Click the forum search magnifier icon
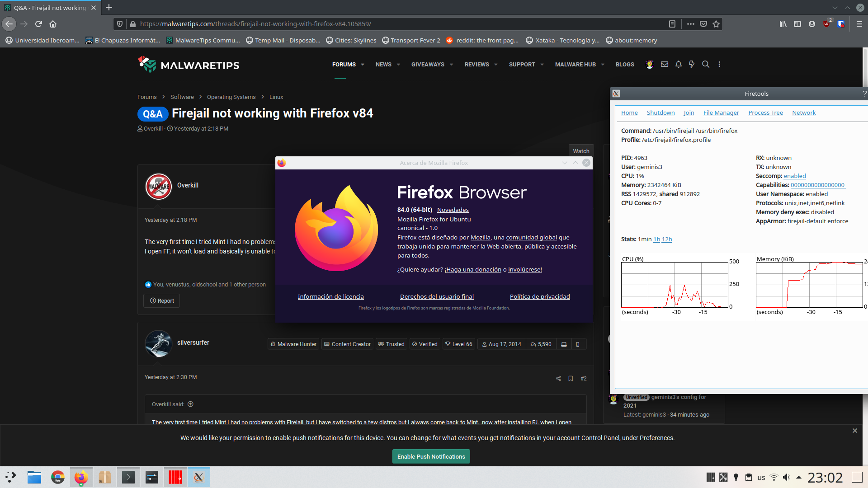The width and height of the screenshot is (868, 488). [705, 64]
